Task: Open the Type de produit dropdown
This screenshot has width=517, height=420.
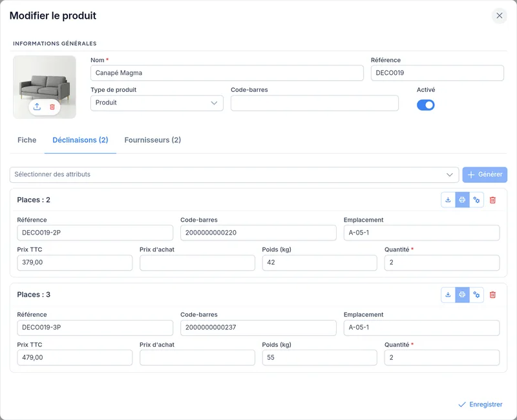Action: 157,103
